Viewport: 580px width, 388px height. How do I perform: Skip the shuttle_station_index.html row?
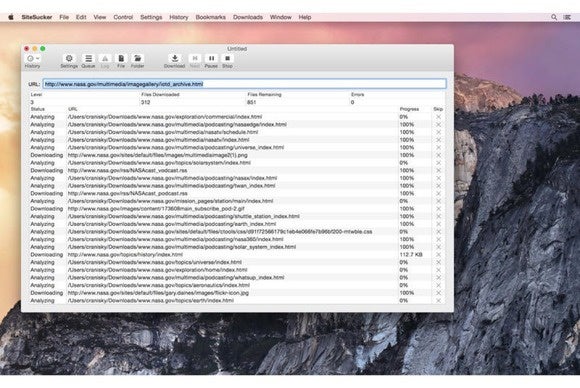click(x=438, y=216)
